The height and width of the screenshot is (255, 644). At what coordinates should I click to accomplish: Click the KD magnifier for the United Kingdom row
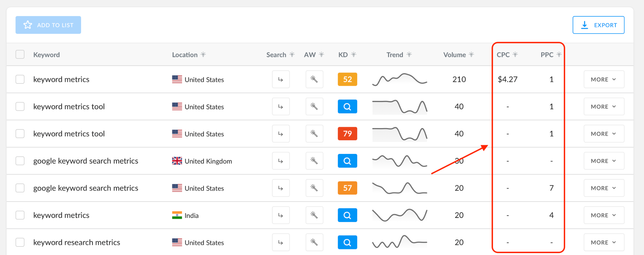[x=347, y=161]
